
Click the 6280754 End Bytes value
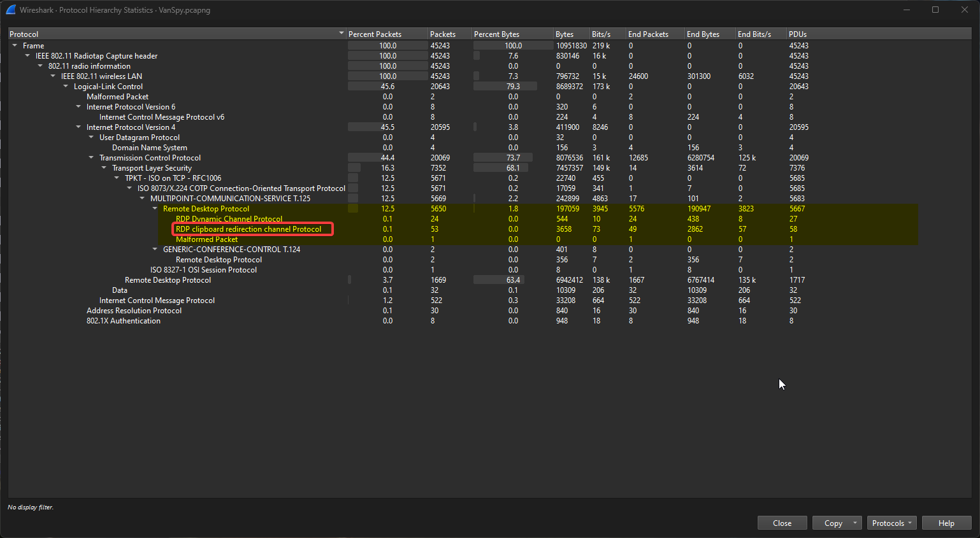tap(700, 158)
